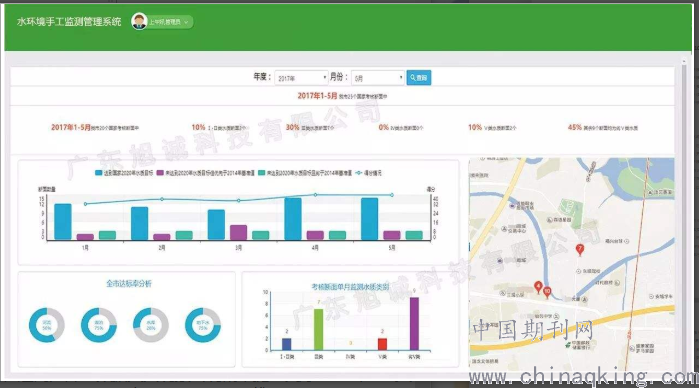This screenshot has height=388, width=699.
Task: Click the 10% I-II类 statistic summary
Action: (218, 128)
